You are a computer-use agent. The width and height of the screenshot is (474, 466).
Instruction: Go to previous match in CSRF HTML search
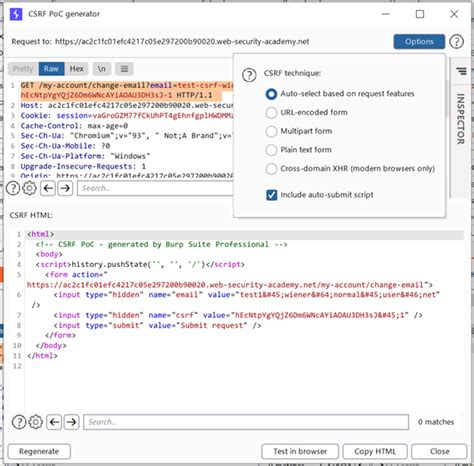click(x=54, y=422)
